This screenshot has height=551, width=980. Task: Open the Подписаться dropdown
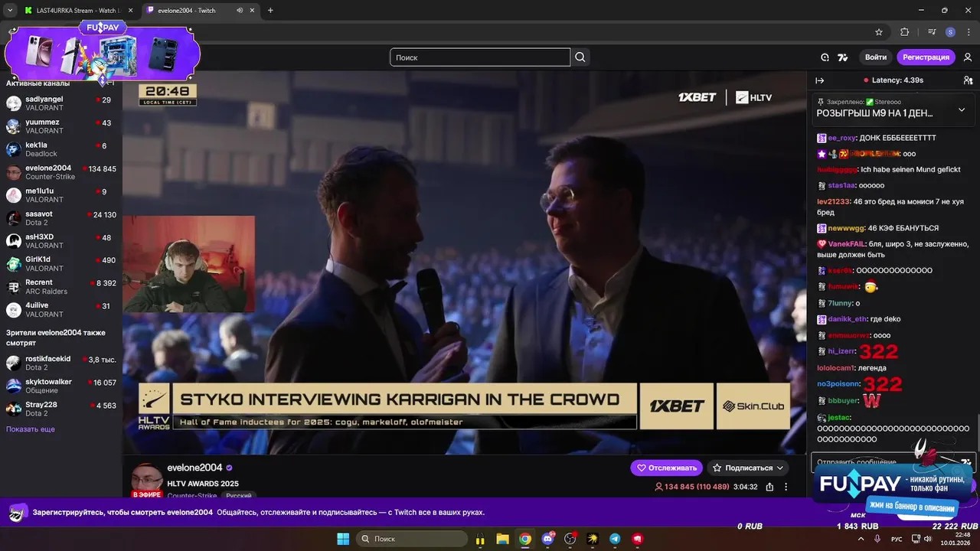[x=746, y=468]
